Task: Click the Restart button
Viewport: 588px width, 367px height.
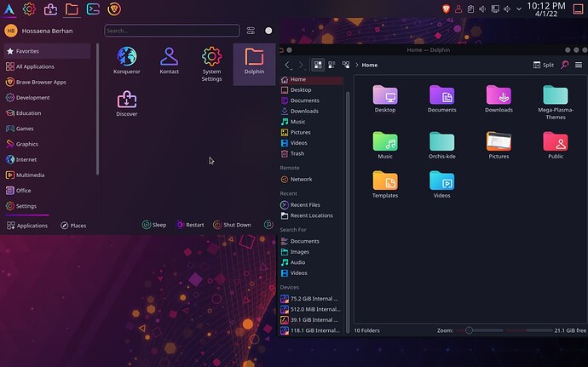Action: click(190, 225)
